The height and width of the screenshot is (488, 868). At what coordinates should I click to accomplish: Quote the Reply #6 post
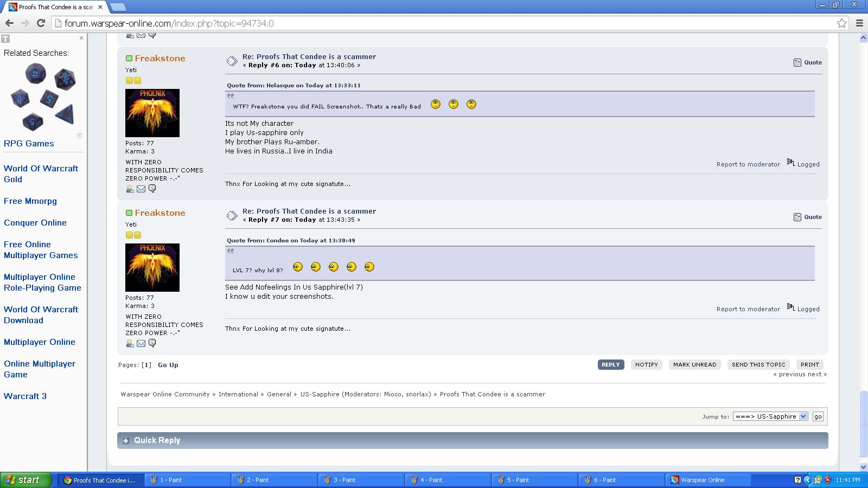808,62
